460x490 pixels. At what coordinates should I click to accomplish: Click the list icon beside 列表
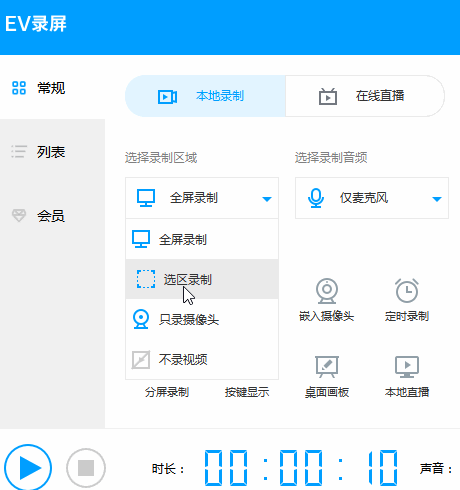tap(19, 152)
